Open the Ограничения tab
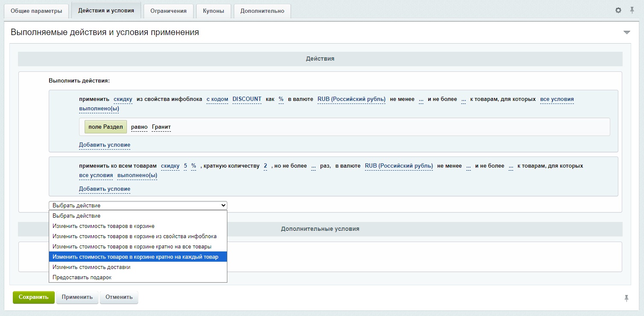Viewport: 644px width, 316px height. pyautogui.click(x=168, y=11)
